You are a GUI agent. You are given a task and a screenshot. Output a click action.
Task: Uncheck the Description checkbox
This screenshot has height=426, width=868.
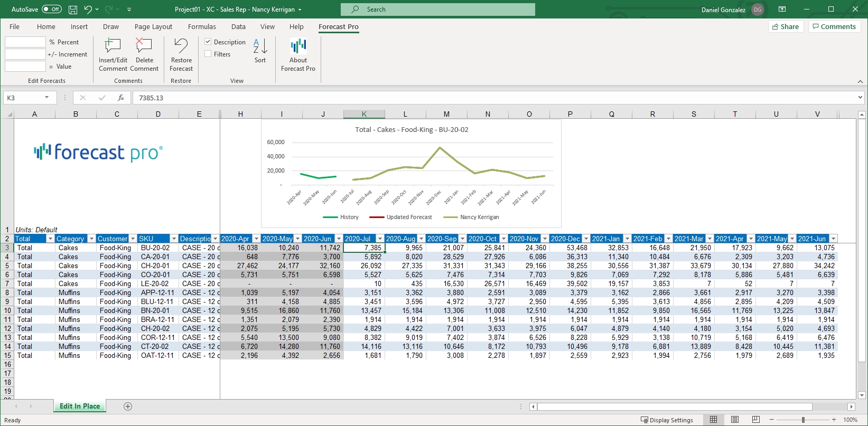(208, 42)
